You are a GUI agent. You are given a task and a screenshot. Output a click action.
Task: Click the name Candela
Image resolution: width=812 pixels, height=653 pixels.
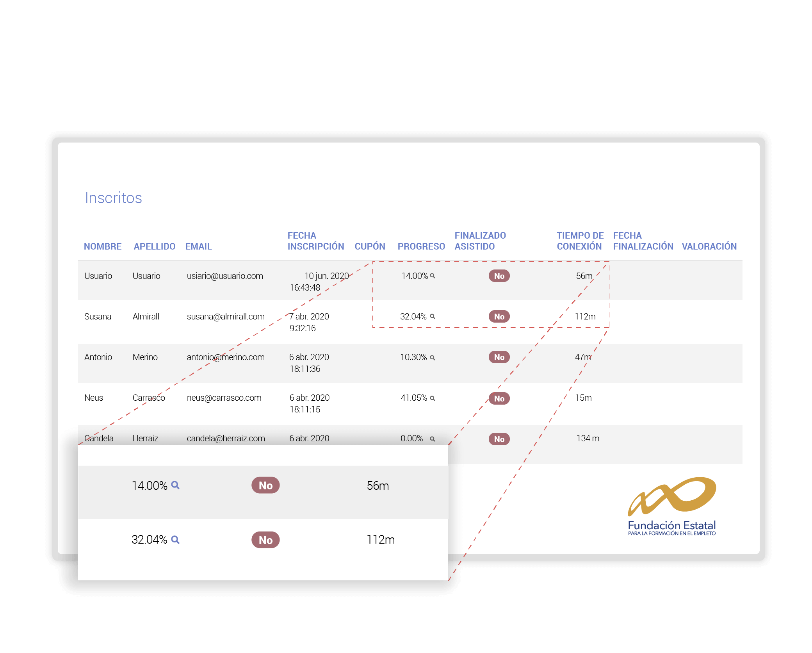click(x=99, y=438)
